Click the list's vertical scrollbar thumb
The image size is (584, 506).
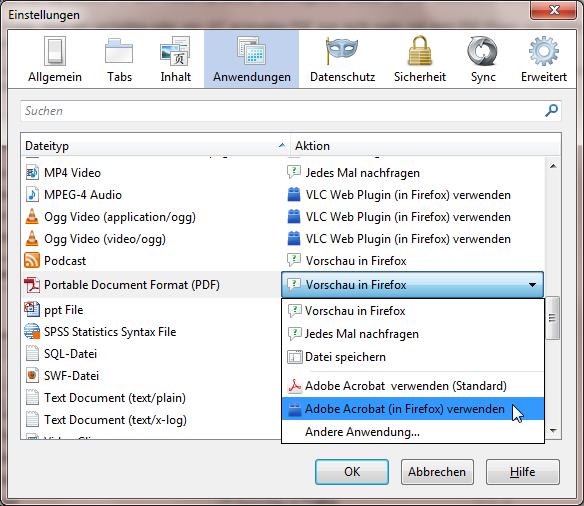pyautogui.click(x=553, y=318)
